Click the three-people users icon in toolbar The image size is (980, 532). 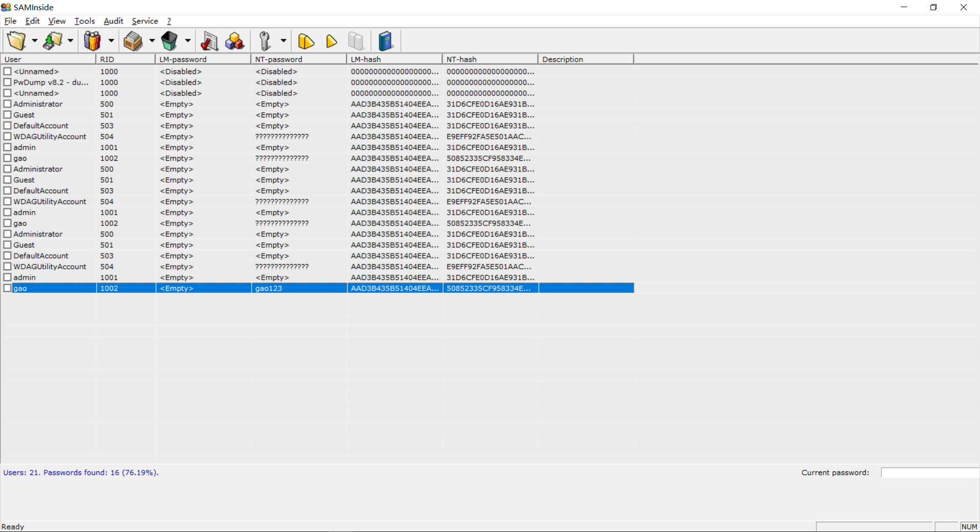click(92, 41)
